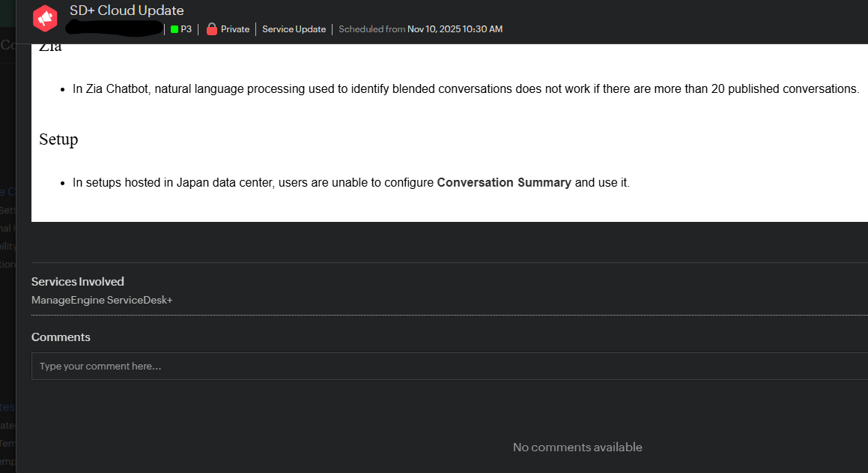Viewport: 868px width, 473px height.
Task: Click the SD+ Cloud Update title
Action: tap(127, 10)
